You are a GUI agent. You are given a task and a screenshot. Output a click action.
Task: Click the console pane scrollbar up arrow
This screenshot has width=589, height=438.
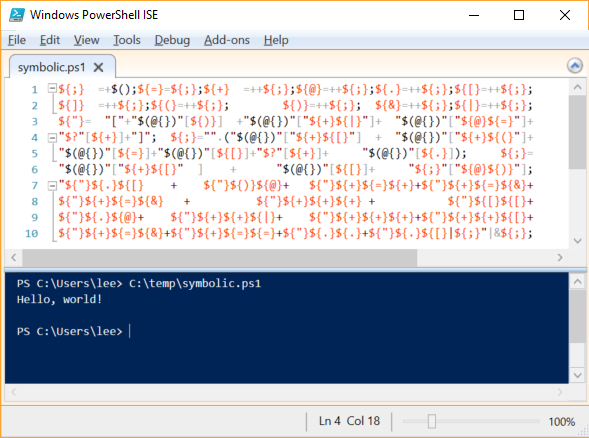pyautogui.click(x=577, y=281)
